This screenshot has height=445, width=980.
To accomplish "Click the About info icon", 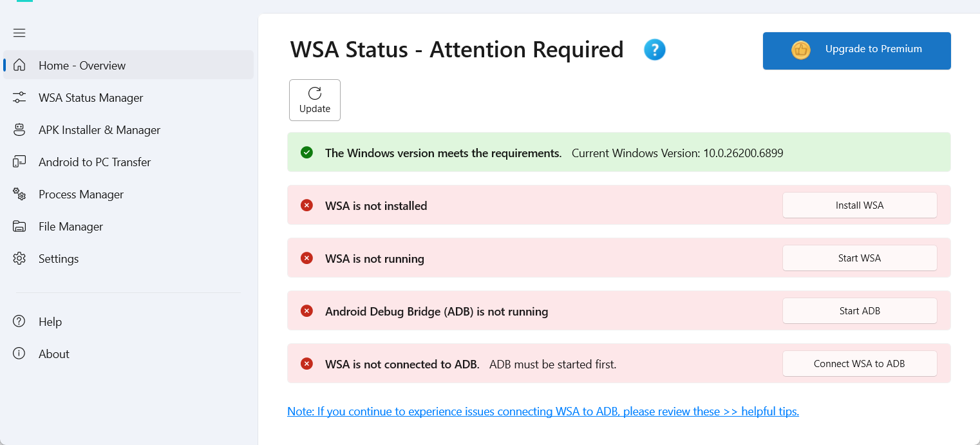I will [19, 354].
